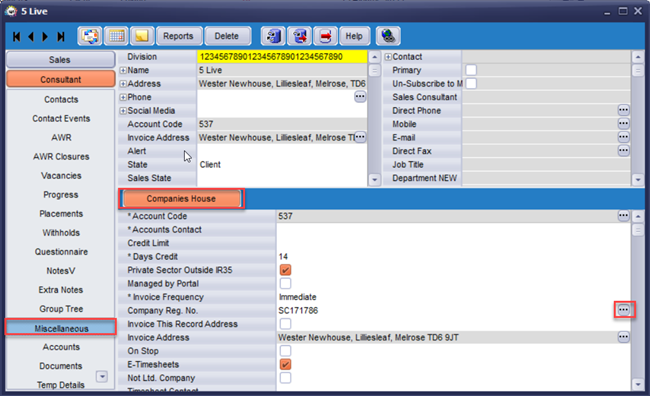Untick Private Sector Outside IR35
Screen dimensions: 650x396
coord(285,270)
